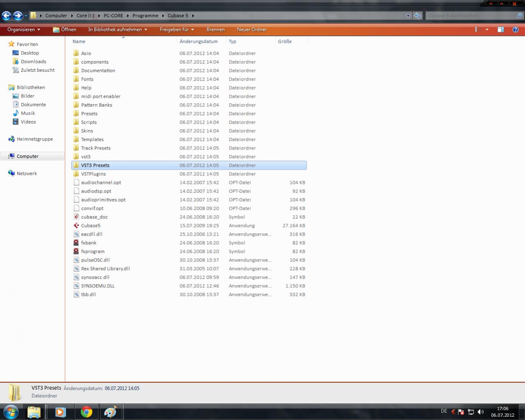This screenshot has width=525, height=420.
Task: Select the VSTPlugins folder name
Action: tap(93, 174)
